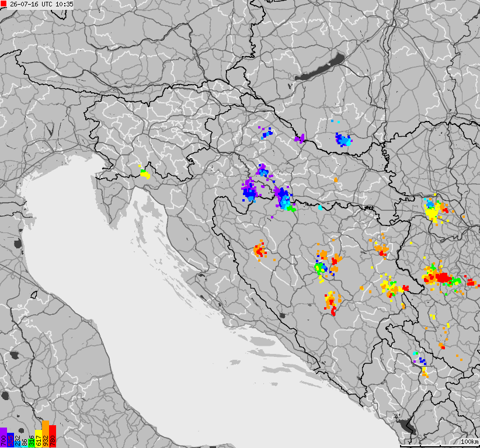Select the purple legend bar labeled 700

click(x=4, y=437)
